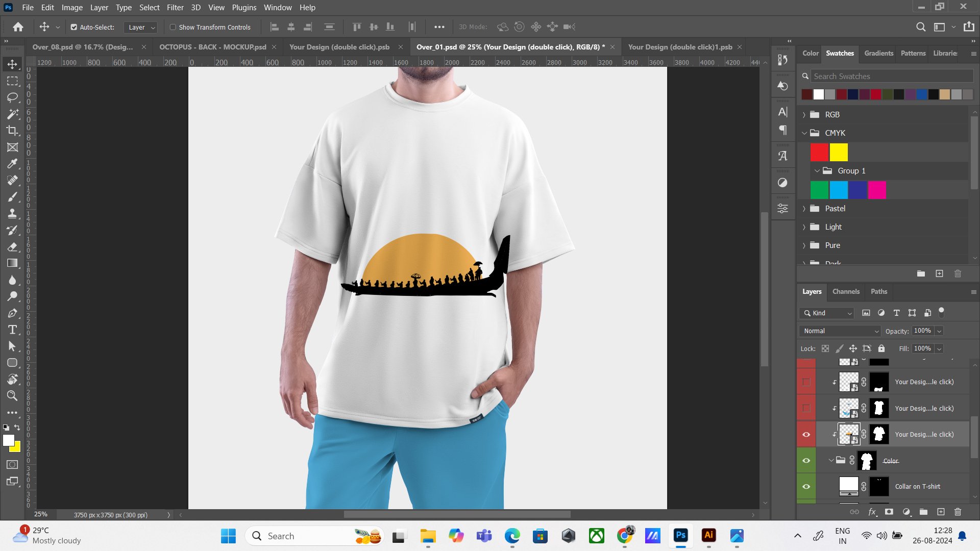Image resolution: width=980 pixels, height=551 pixels.
Task: Pick the magenta swatch in Group 1
Action: coord(877,190)
